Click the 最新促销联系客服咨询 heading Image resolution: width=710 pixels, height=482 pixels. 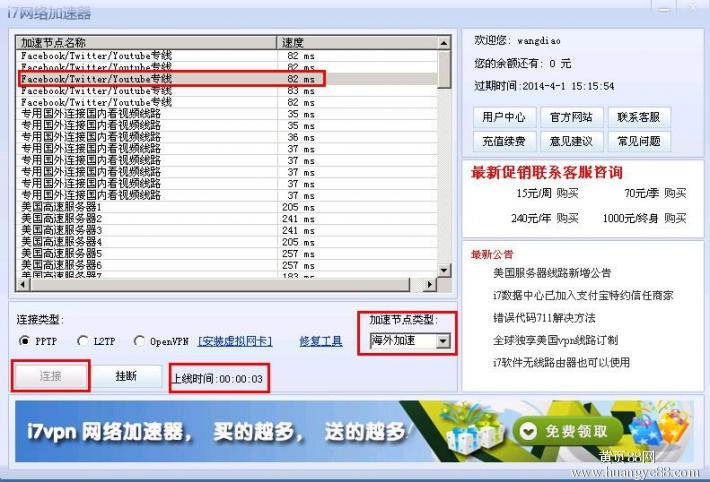(547, 173)
